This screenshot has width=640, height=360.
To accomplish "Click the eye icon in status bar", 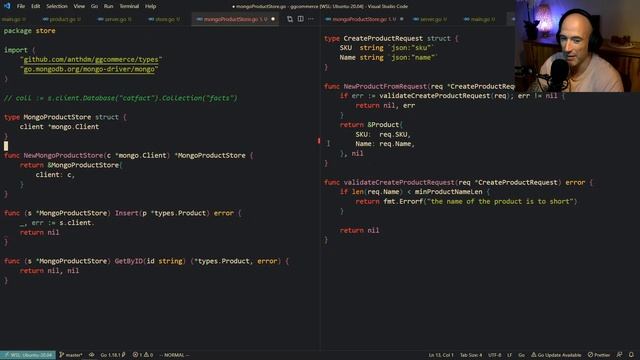I will tap(92, 355).
